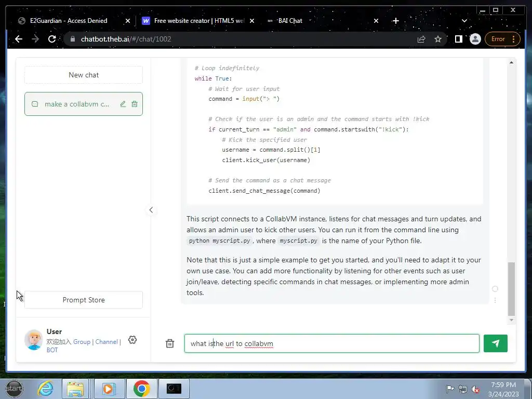Click the taskbar clock 7:59 PM
The image size is (532, 399).
click(503, 385)
